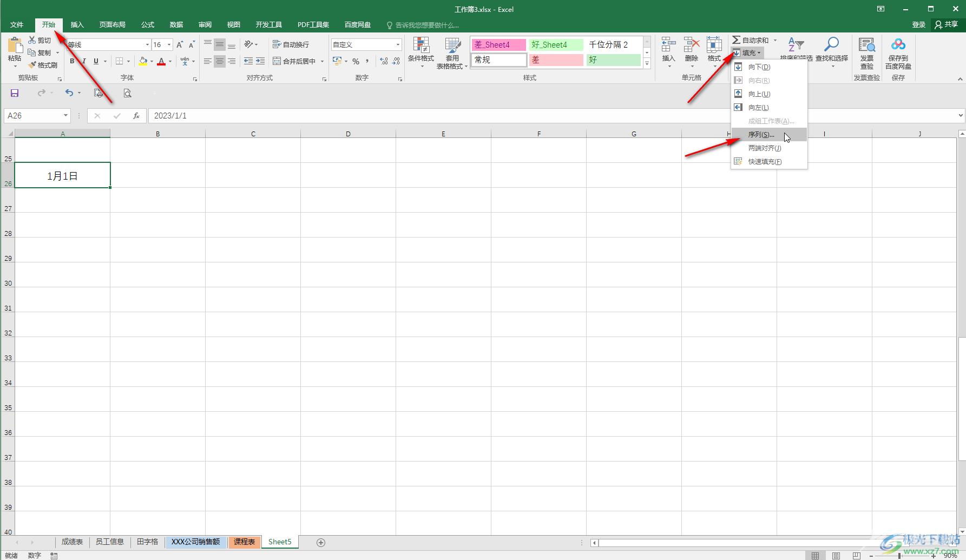Set middle vertical alignment
The height and width of the screenshot is (560, 966).
coord(219,44)
